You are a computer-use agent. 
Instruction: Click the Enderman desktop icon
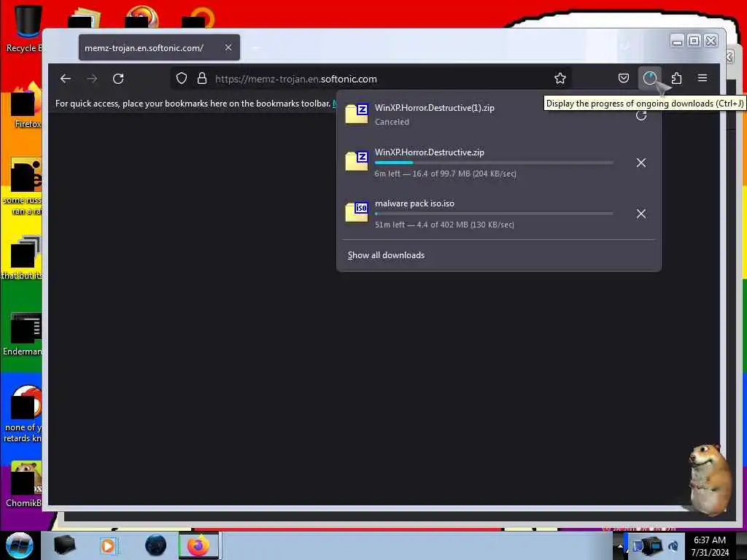24,334
